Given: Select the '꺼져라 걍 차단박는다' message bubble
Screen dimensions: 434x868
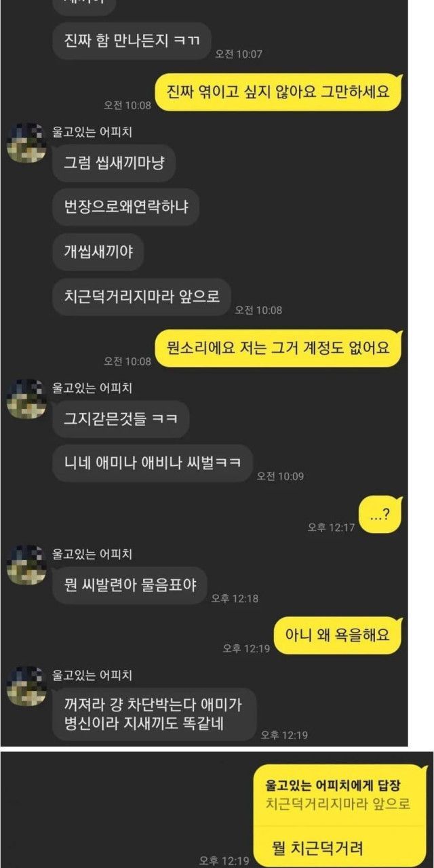Looking at the screenshot, I should (x=154, y=715).
